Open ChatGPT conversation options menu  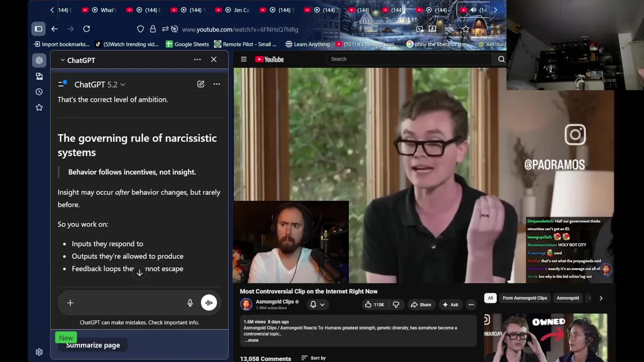click(217, 84)
